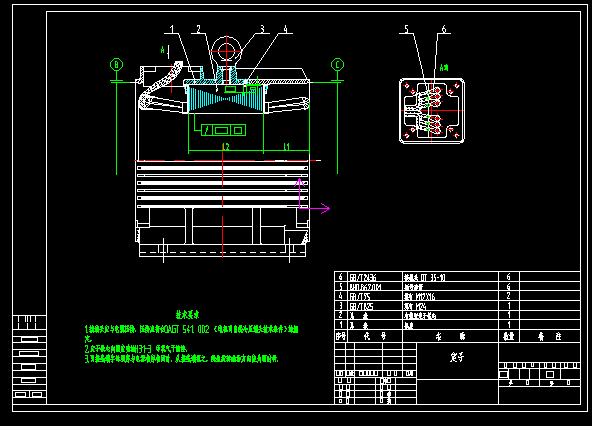Click the datum B circle symbol
This screenshot has width=592, height=426.
(116, 65)
